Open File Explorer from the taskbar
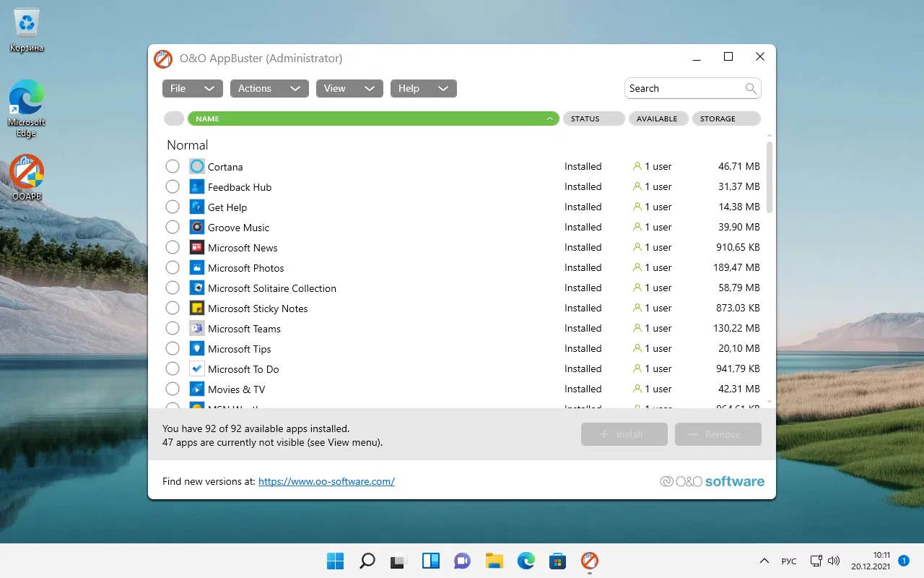 click(x=494, y=561)
